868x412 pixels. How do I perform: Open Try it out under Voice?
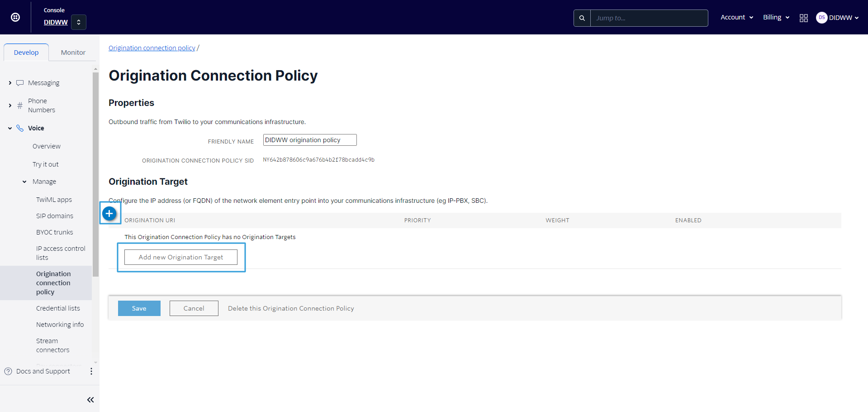46,164
